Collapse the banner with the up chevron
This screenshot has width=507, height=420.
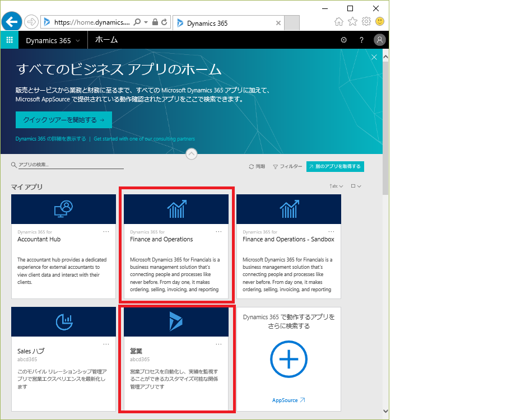tap(192, 154)
